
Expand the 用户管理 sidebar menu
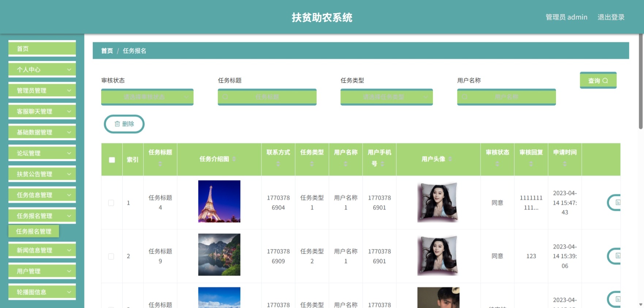click(42, 271)
